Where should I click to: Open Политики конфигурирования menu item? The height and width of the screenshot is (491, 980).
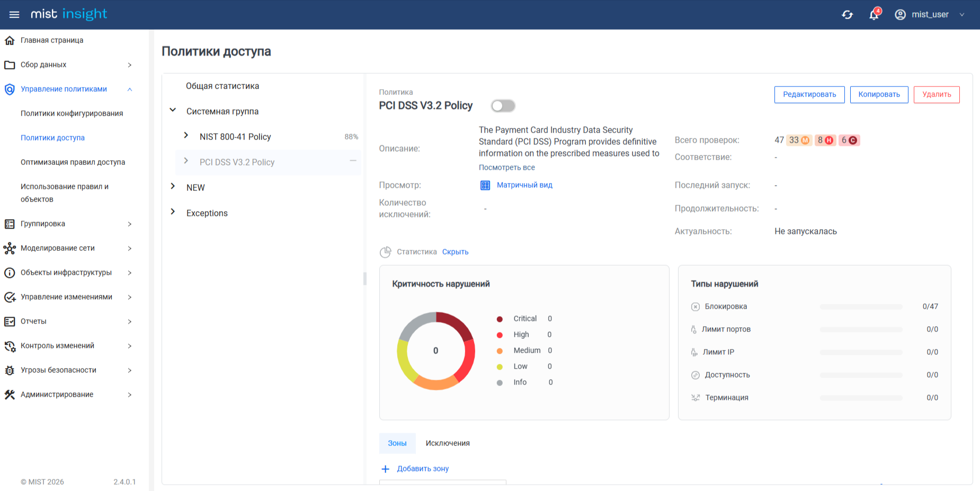click(x=72, y=113)
